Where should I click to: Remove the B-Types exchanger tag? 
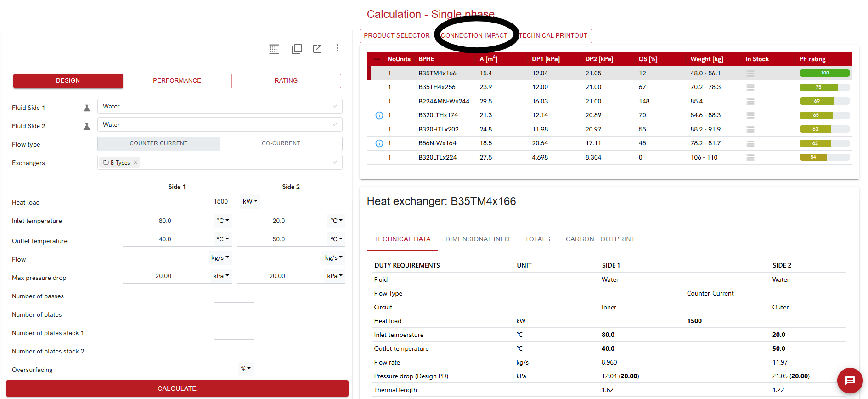click(135, 163)
